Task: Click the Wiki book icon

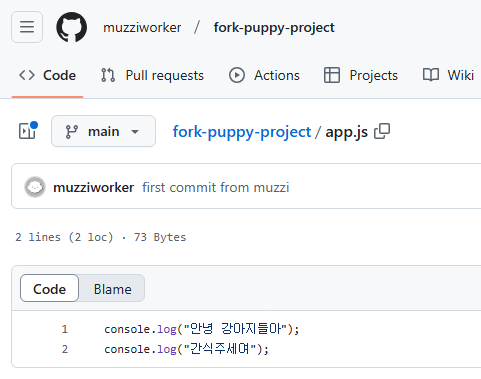Action: coord(431,75)
